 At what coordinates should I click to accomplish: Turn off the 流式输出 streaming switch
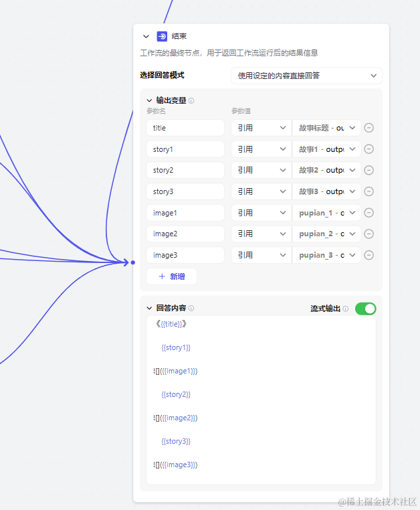[x=365, y=309]
